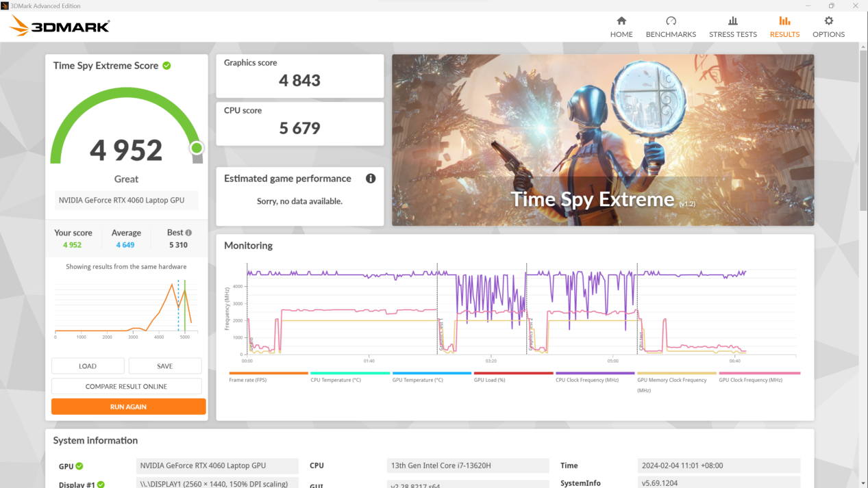Image resolution: width=868 pixels, height=488 pixels.
Task: Click green check next to Display #1
Action: [101, 485]
